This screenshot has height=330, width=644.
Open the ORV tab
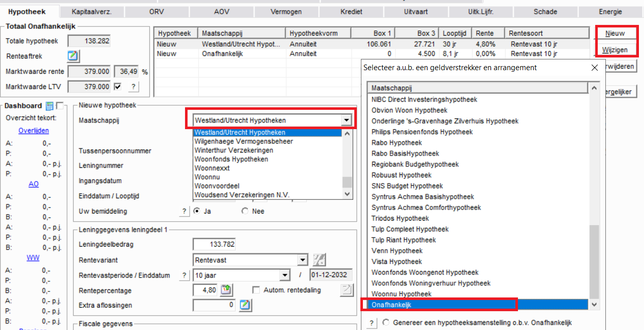coord(157,12)
